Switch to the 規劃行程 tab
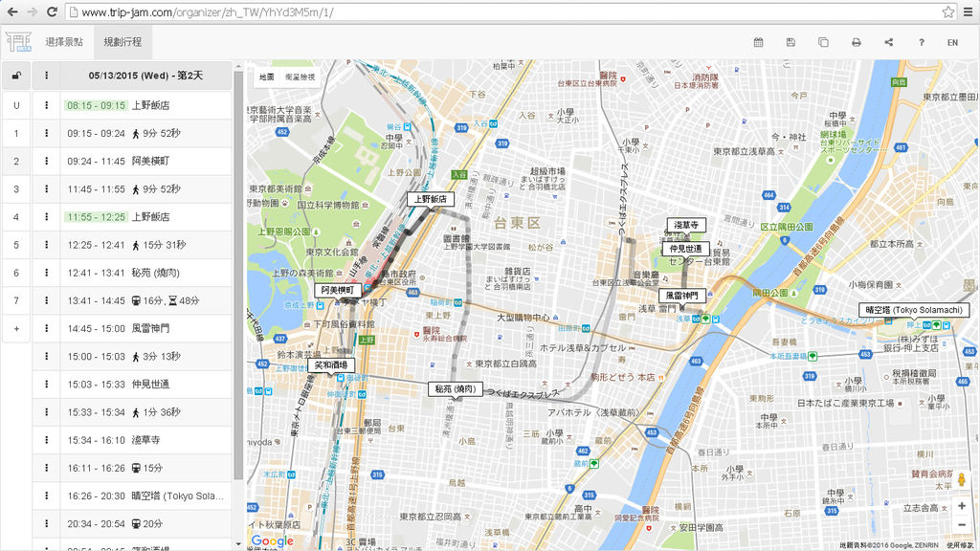The image size is (980, 551). point(122,42)
